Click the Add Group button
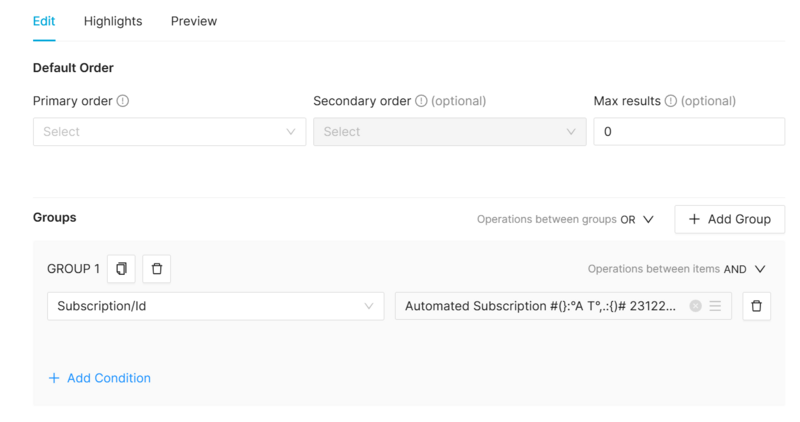 click(x=729, y=219)
